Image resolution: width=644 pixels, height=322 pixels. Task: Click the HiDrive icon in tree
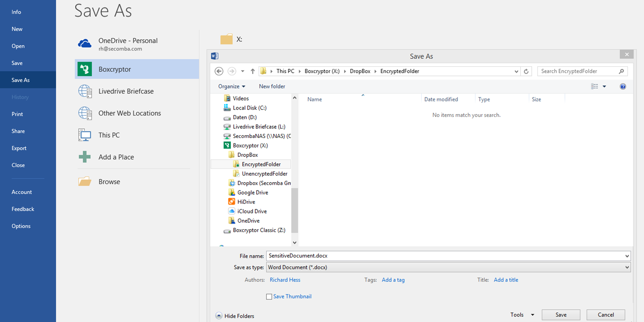[232, 202]
